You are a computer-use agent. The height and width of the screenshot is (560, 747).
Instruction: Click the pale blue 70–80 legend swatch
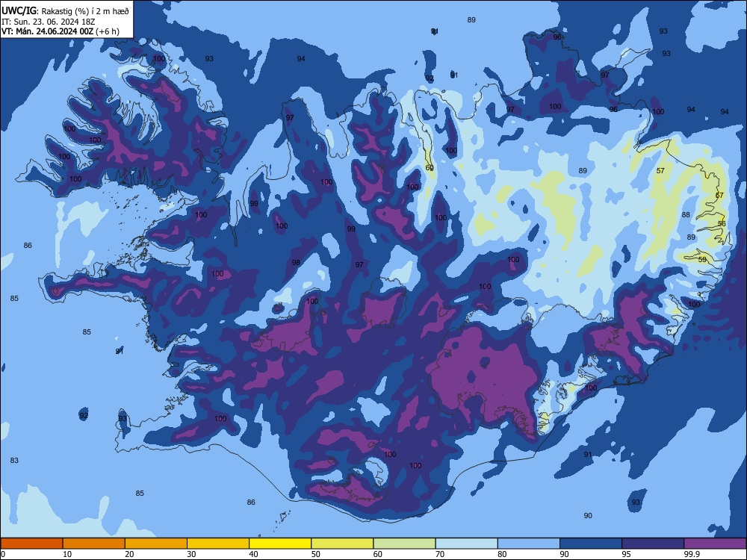pos(466,544)
